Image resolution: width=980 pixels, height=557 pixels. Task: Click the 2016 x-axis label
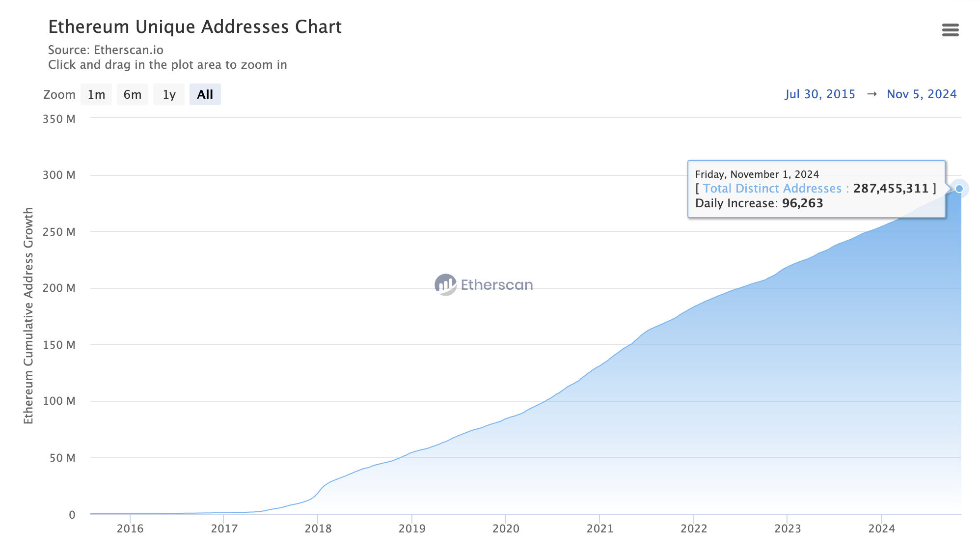coord(130,529)
